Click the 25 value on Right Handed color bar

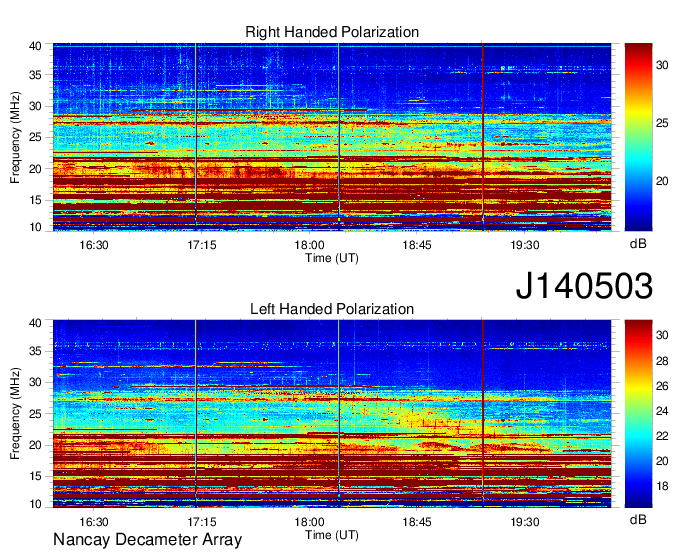point(662,124)
